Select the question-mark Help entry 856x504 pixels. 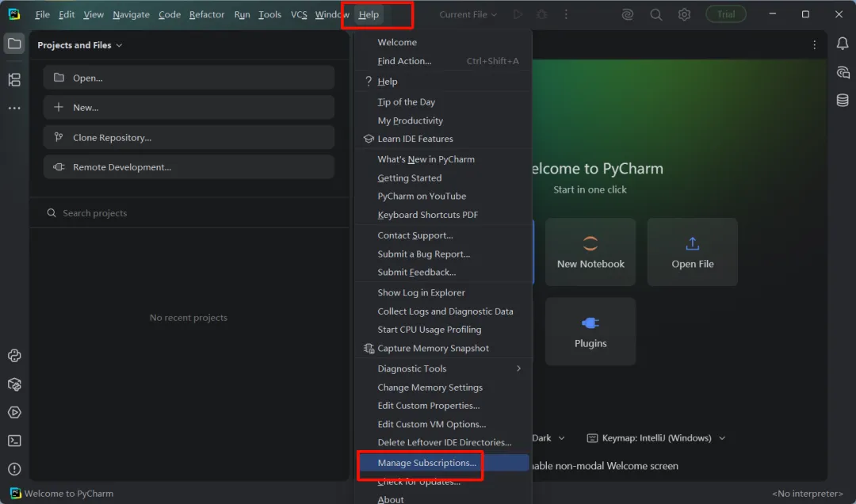coord(443,82)
